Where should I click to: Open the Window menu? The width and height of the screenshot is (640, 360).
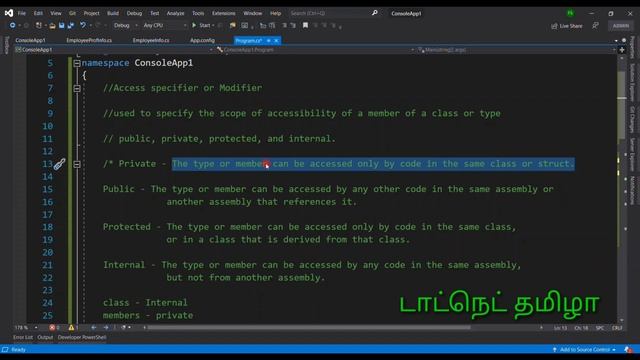[x=253, y=13]
